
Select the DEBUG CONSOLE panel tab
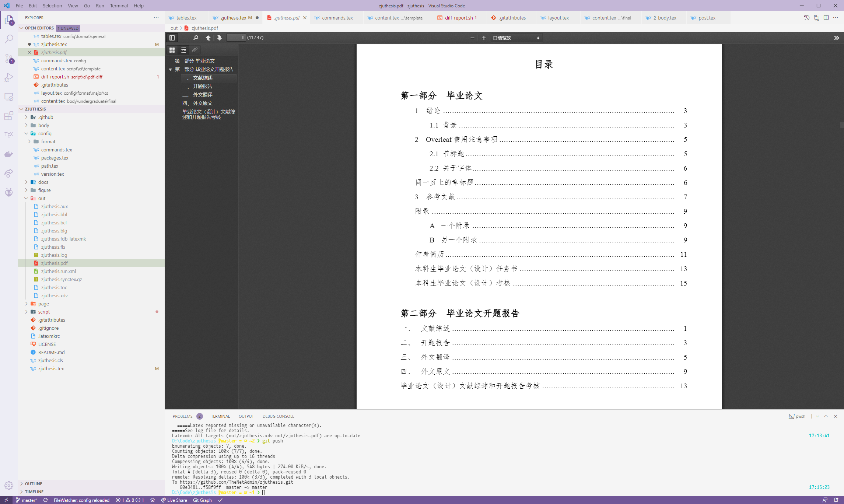(279, 416)
